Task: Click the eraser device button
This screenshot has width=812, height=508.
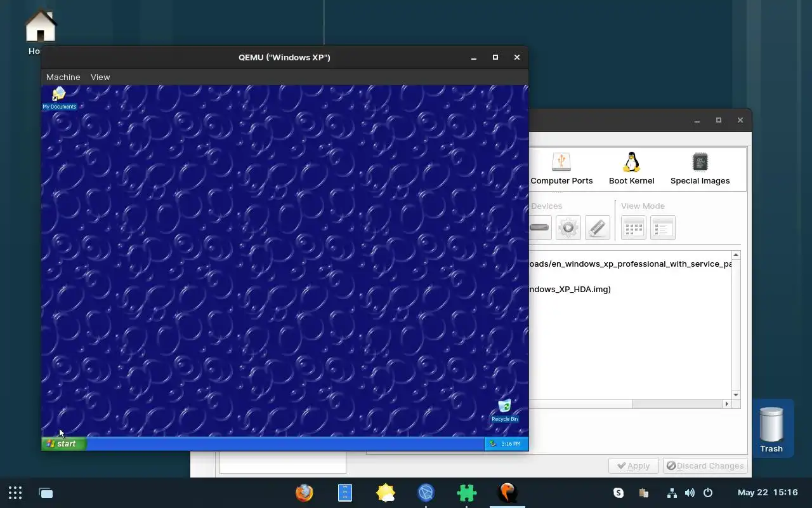Action: [598, 227]
